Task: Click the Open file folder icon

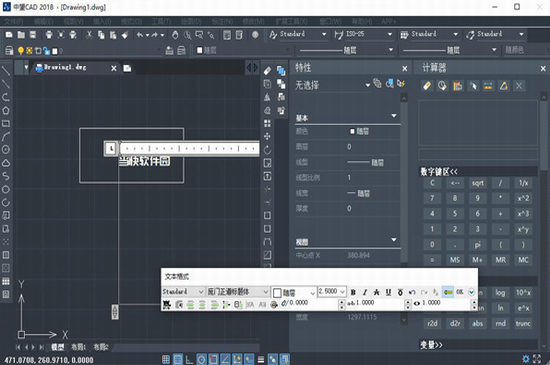Action: pyautogui.click(x=21, y=34)
